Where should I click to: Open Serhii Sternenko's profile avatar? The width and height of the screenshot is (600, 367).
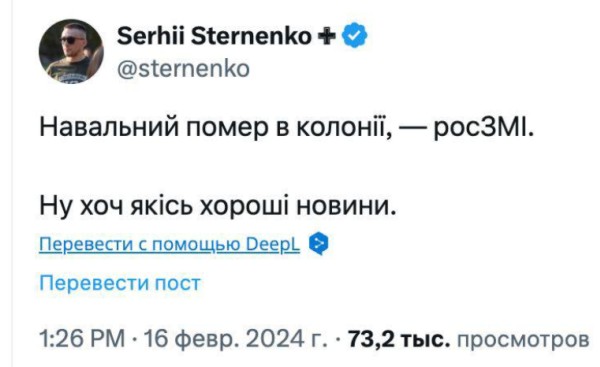pyautogui.click(x=71, y=51)
